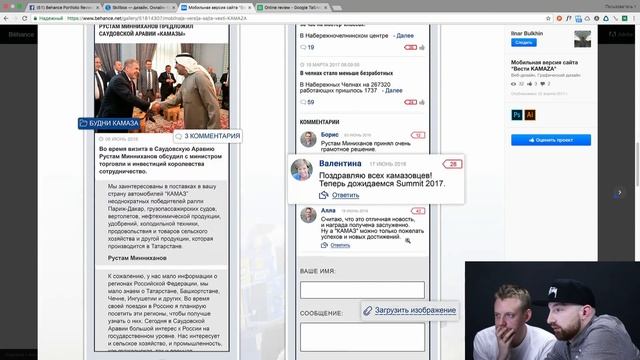
Task: Click the views eye stat icon
Action: point(513,84)
